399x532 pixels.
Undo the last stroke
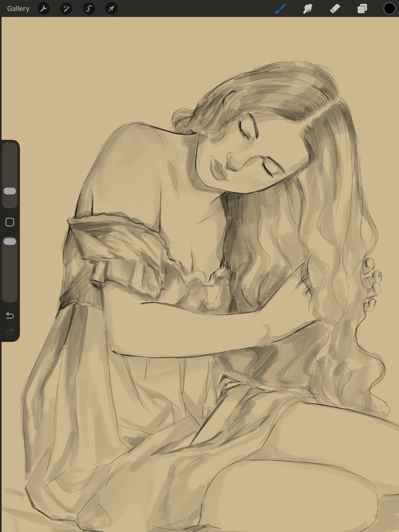click(10, 316)
